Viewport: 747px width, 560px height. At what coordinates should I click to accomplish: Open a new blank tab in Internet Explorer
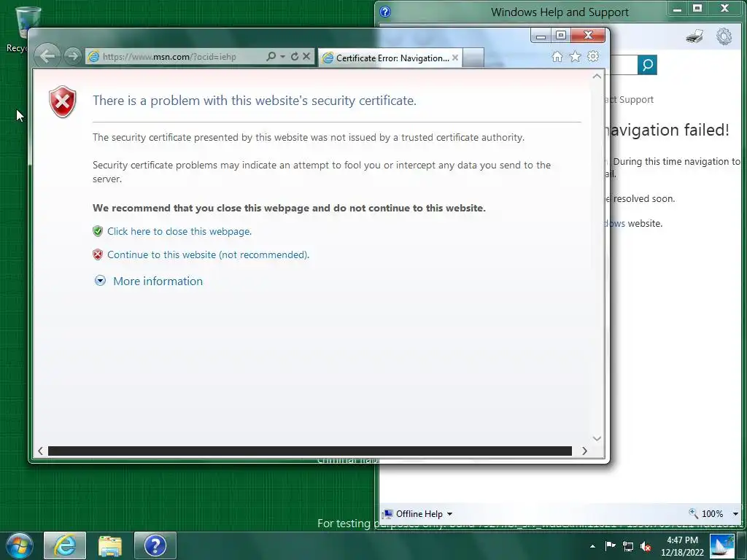473,58
